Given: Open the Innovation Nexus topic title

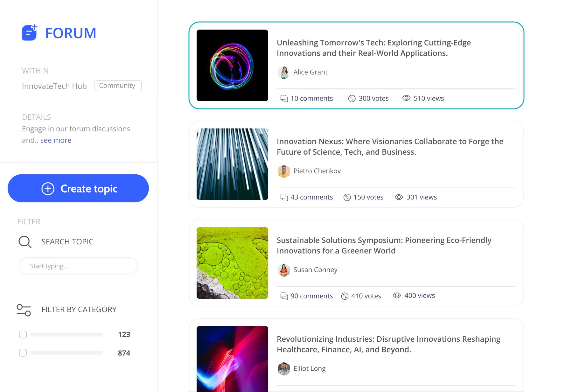Looking at the screenshot, I should [x=390, y=147].
